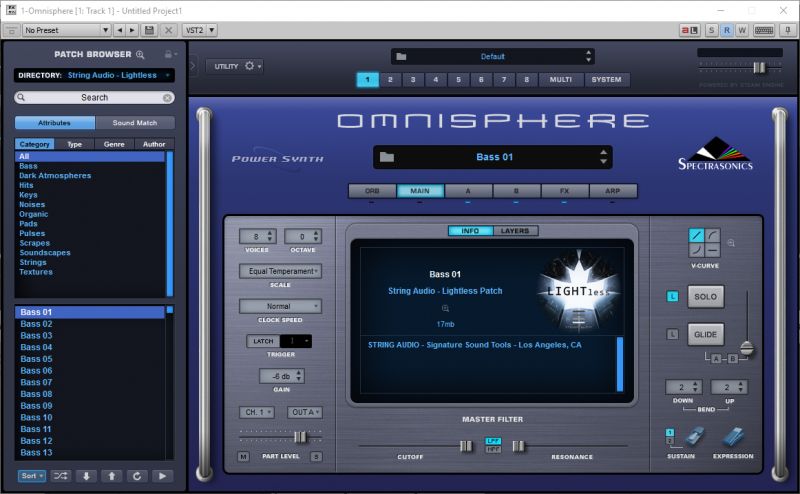Click the SOLO button
The width and height of the screenshot is (800, 494).
tap(706, 297)
